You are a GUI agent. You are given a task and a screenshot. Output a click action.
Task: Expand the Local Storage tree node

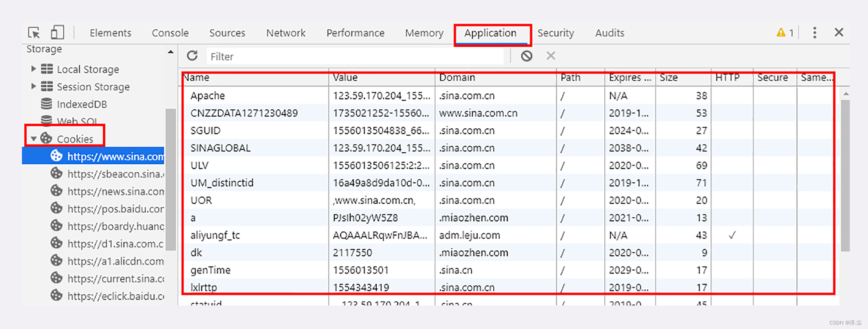coord(34,69)
